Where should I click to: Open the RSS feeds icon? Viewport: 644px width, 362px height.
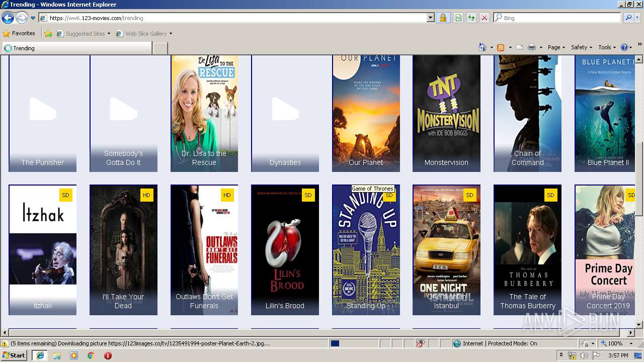[501, 47]
